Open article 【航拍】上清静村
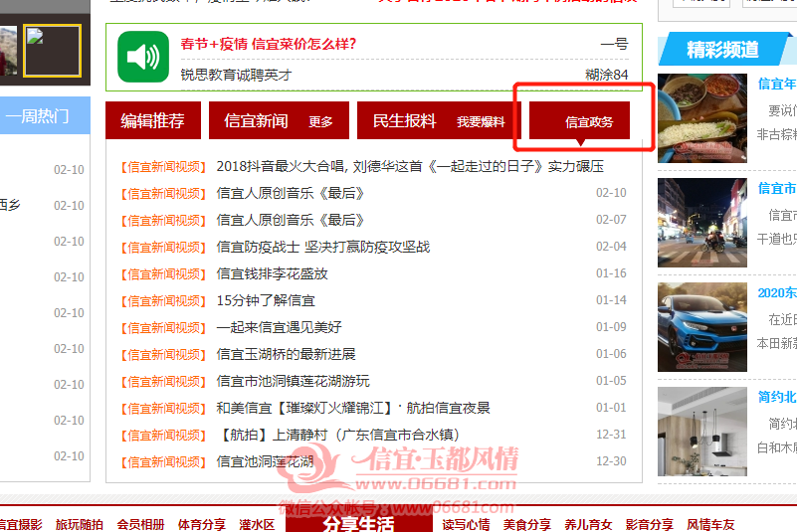Image resolution: width=797 pixels, height=532 pixels. [x=339, y=436]
